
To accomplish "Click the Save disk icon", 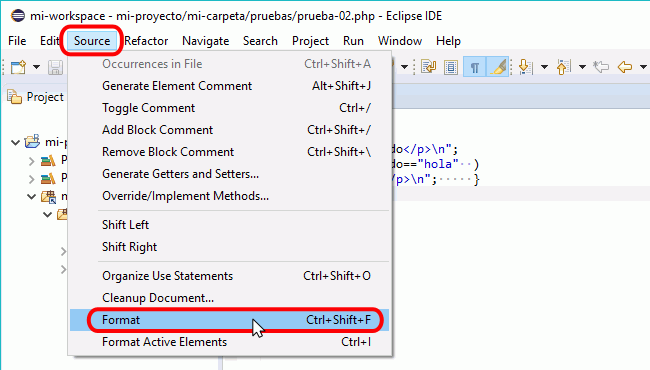I will coord(55,67).
